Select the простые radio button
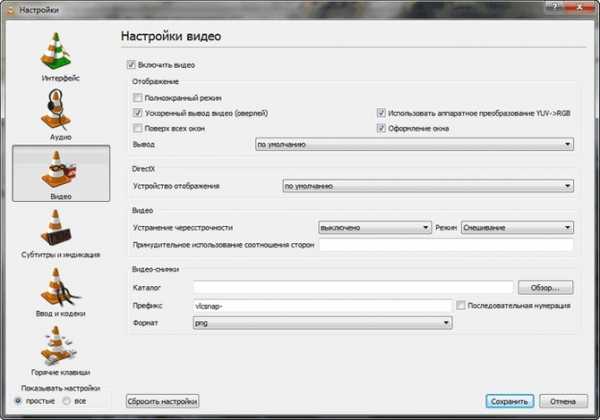 coord(18,401)
